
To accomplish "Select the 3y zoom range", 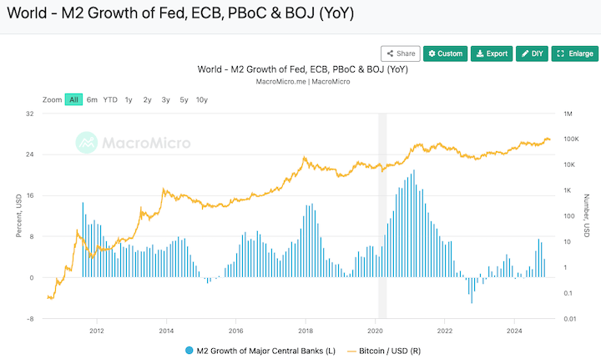I will [165, 99].
